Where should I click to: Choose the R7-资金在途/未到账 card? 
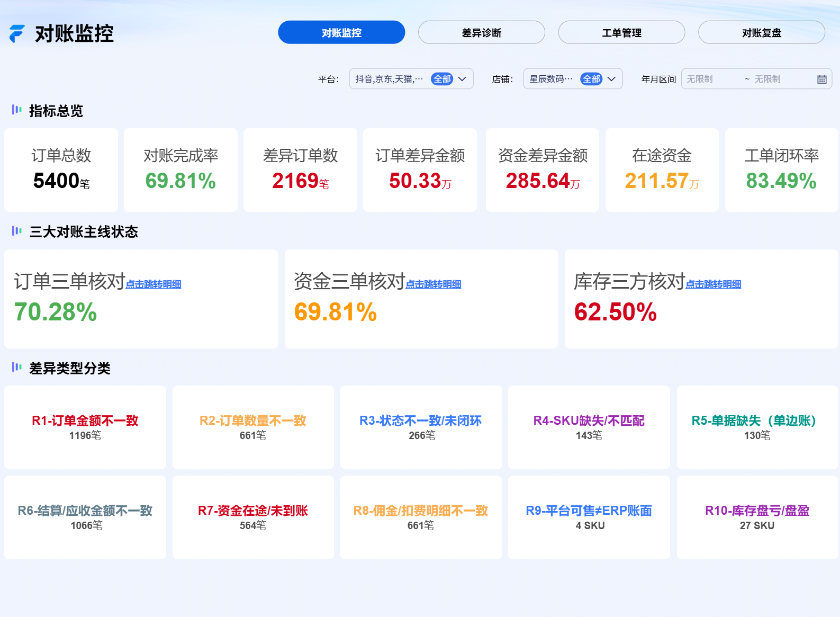pyautogui.click(x=253, y=517)
